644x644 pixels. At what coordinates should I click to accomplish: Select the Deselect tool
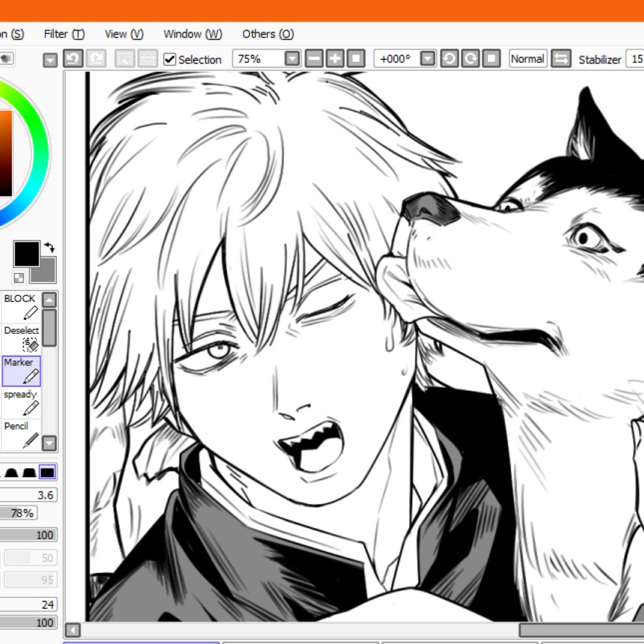[21, 339]
